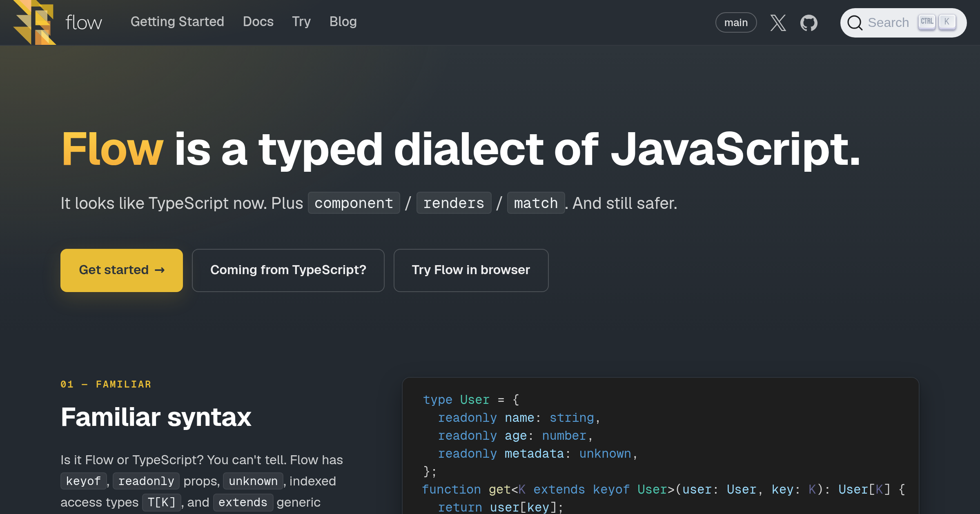Click the readonly inline code in paragraph

point(146,481)
